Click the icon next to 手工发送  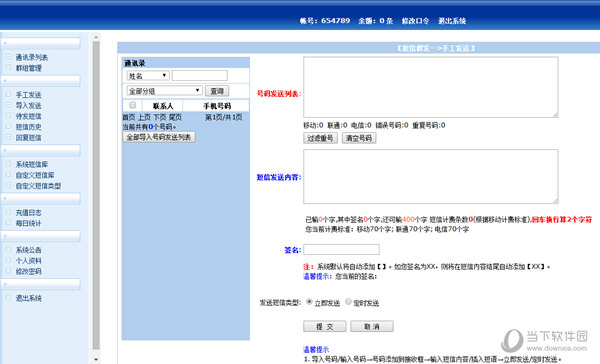point(8,94)
